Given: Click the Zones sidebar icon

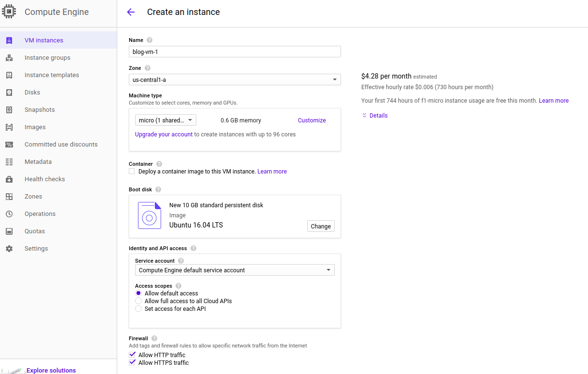Looking at the screenshot, I should pyautogui.click(x=9, y=197).
